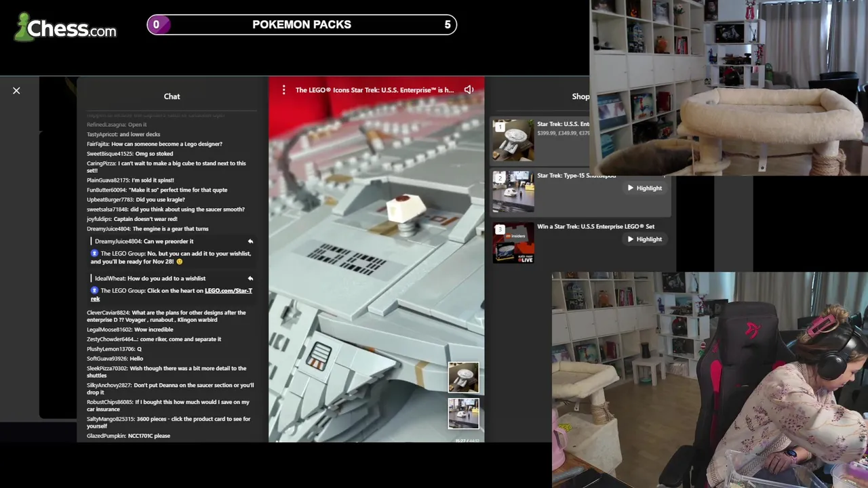Image resolution: width=868 pixels, height=488 pixels.
Task: Click the Shop panel heading
Action: [580, 96]
